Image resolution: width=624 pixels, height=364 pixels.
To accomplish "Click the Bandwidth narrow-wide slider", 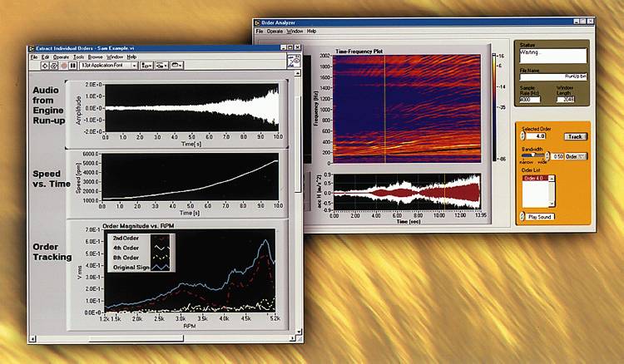I will (x=532, y=155).
